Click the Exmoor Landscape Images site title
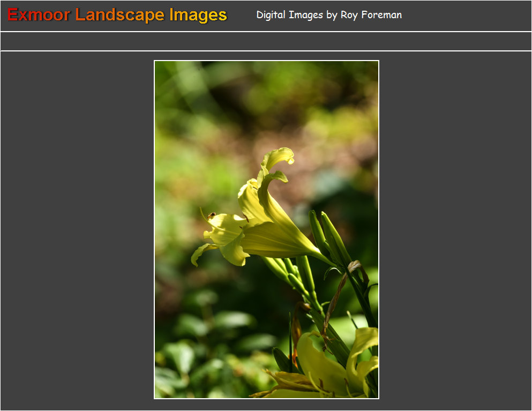The image size is (532, 411). click(x=117, y=15)
